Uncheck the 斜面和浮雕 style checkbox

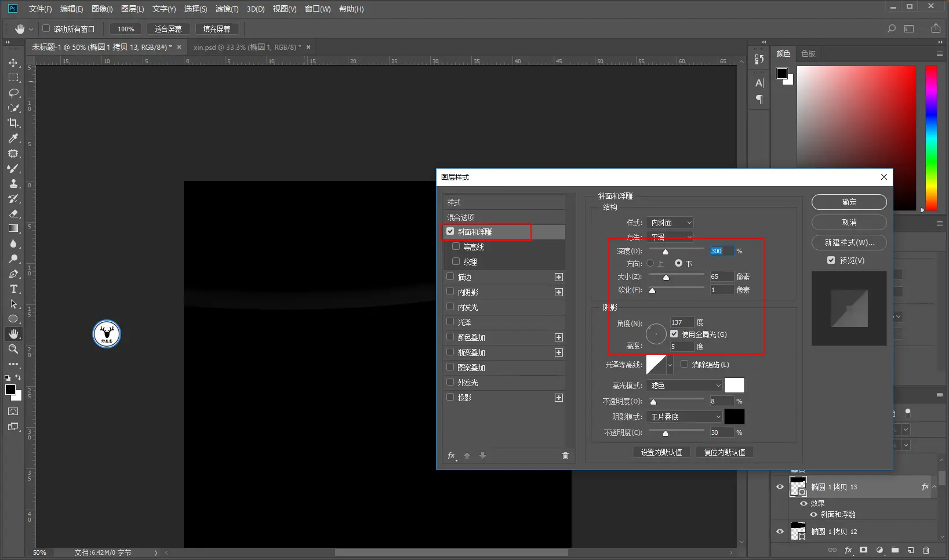pyautogui.click(x=450, y=231)
